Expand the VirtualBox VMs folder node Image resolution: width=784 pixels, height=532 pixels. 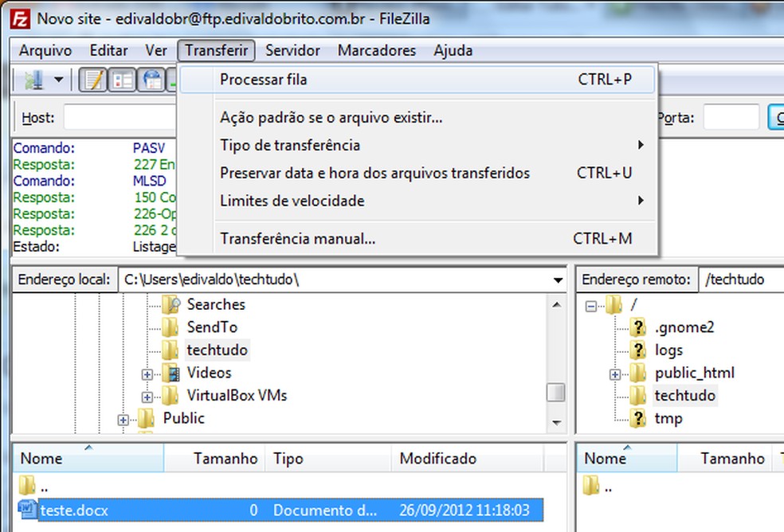[147, 397]
